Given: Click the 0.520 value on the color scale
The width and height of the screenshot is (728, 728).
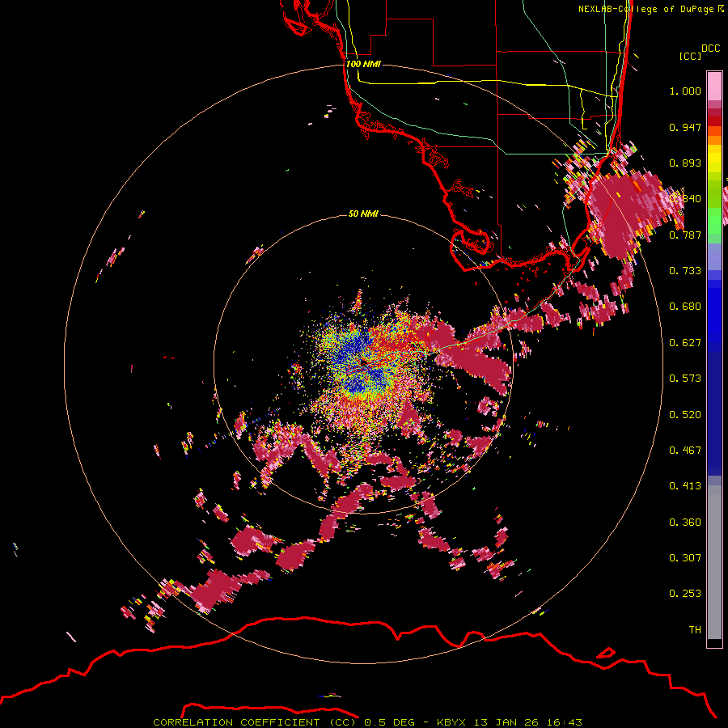Looking at the screenshot, I should (685, 415).
